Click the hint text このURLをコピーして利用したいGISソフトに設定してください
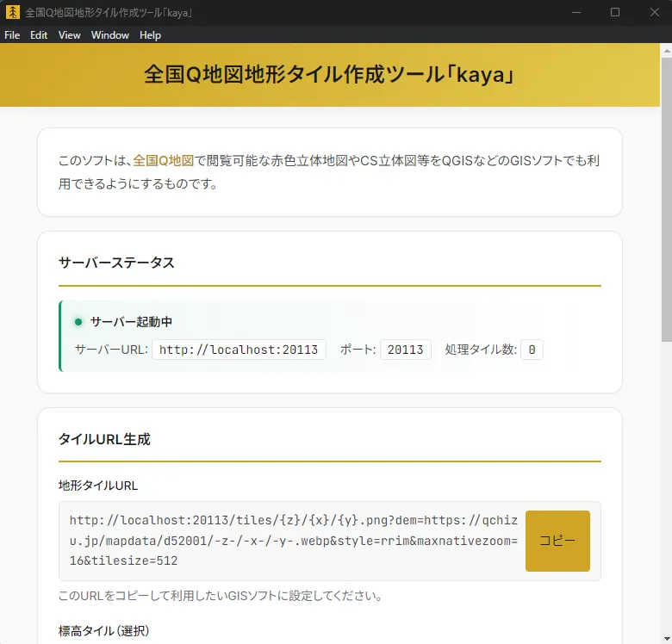 [221, 596]
